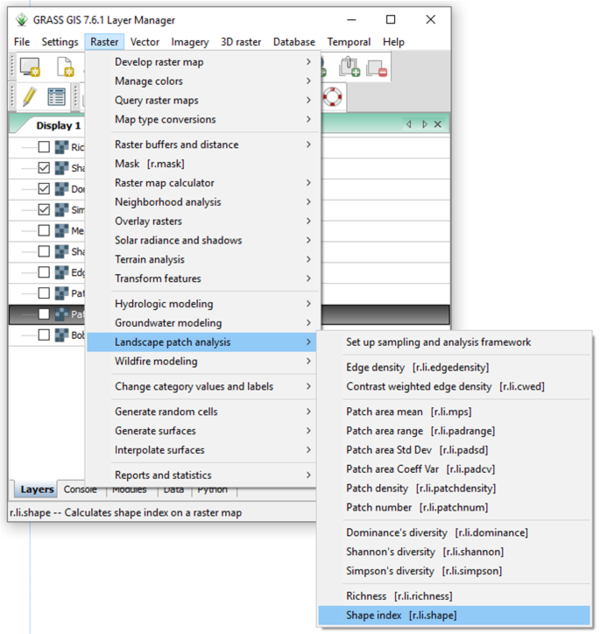Select the pencil edit tool icon
Image resolution: width=600 pixels, height=634 pixels.
(29, 97)
